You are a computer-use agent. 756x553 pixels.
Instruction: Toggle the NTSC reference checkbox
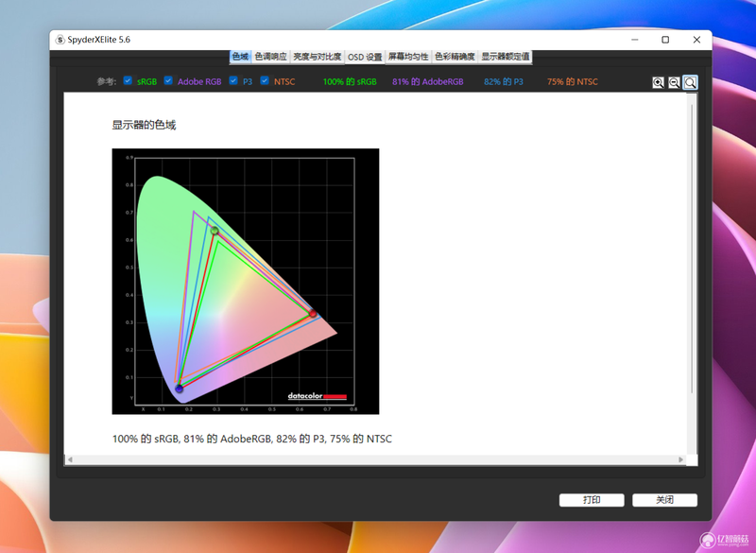(265, 80)
